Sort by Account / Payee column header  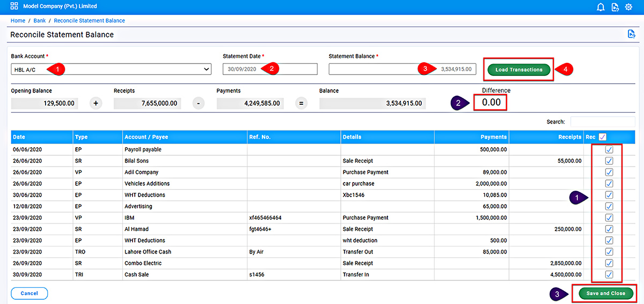[185, 137]
